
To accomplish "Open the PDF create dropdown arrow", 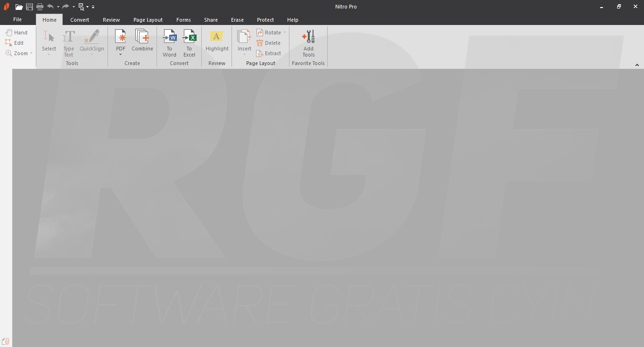I will [x=121, y=55].
